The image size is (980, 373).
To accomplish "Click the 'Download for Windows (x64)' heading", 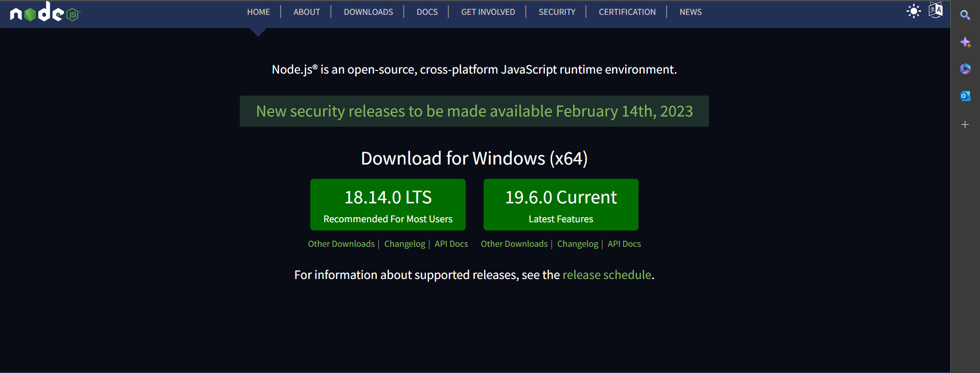I will [x=474, y=158].
